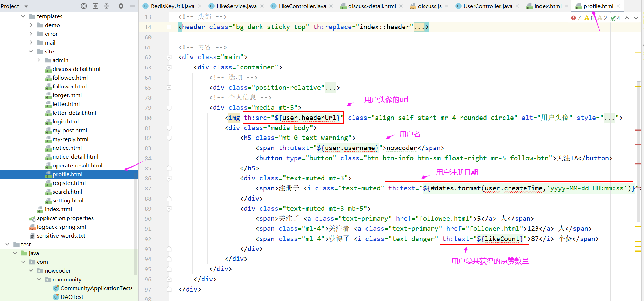Switch to LikeController.java tab
Image resolution: width=644 pixels, height=301 pixels.
pyautogui.click(x=302, y=6)
